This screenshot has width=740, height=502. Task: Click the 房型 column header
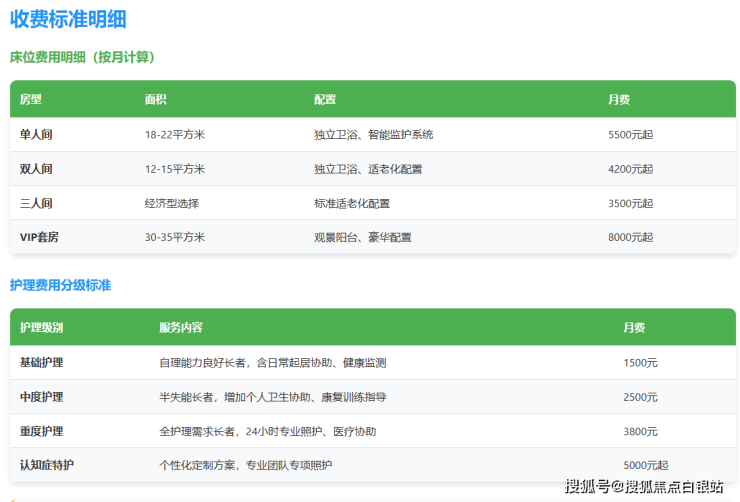(x=31, y=100)
